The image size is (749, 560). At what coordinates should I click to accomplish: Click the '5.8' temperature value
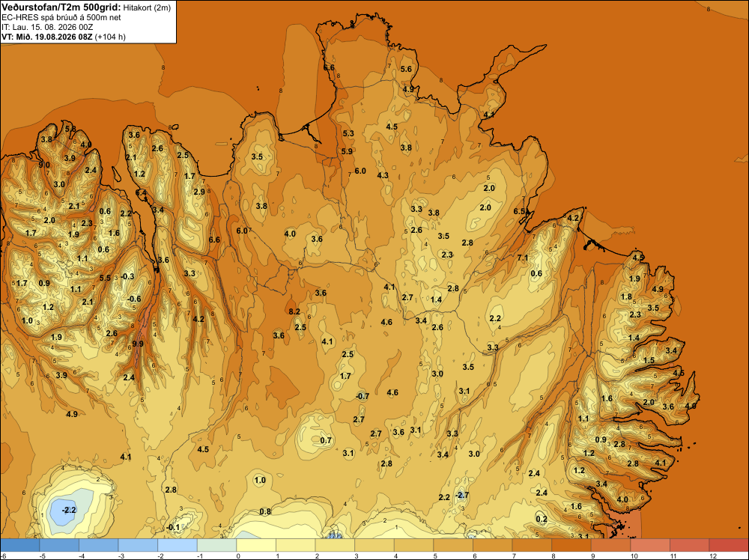[70, 129]
